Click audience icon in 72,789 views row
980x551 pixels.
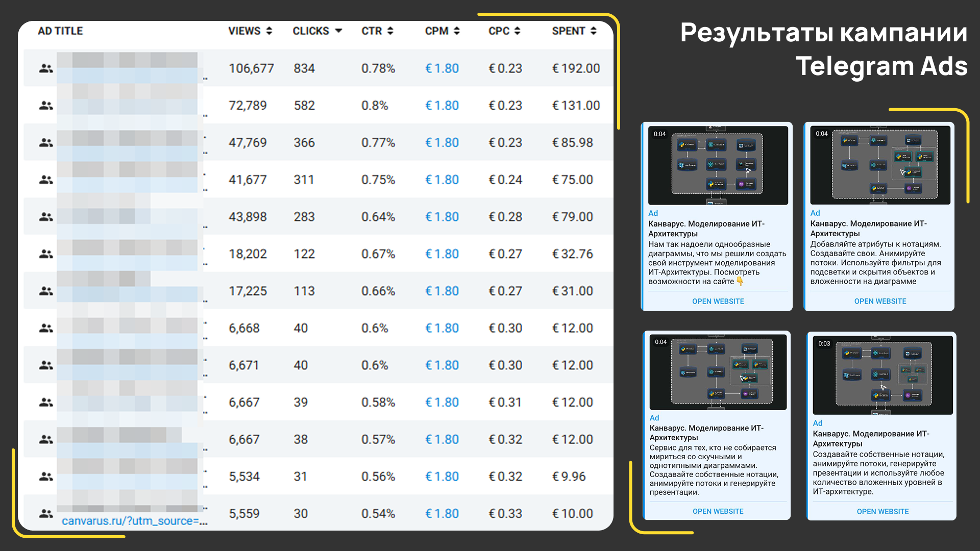pyautogui.click(x=46, y=106)
